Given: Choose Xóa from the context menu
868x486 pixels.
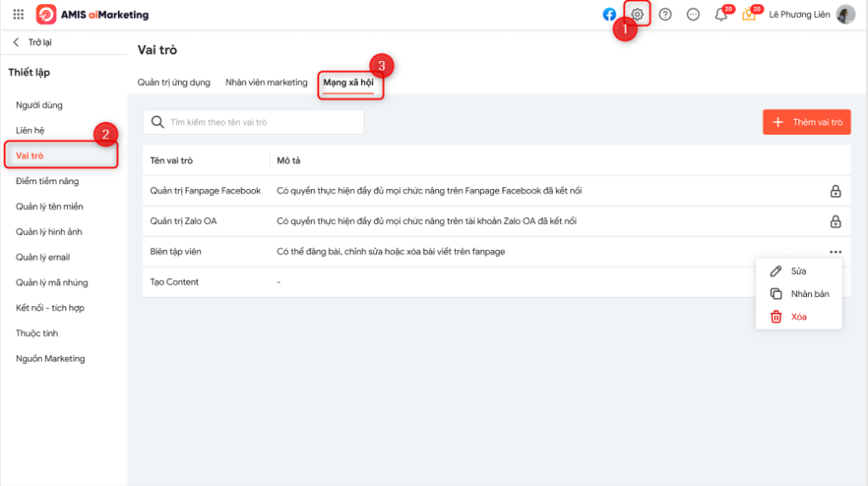Looking at the screenshot, I should (798, 317).
